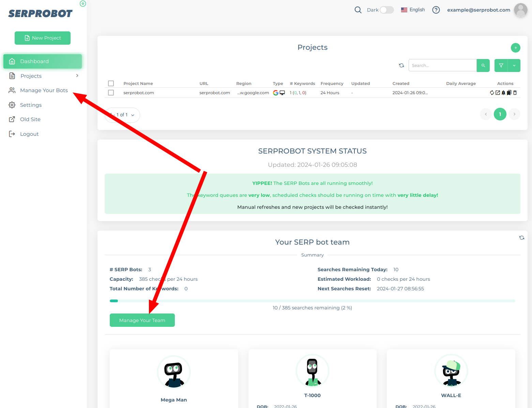Click the Google icon in Type column
The width and height of the screenshot is (532, 408).
pyautogui.click(x=276, y=93)
